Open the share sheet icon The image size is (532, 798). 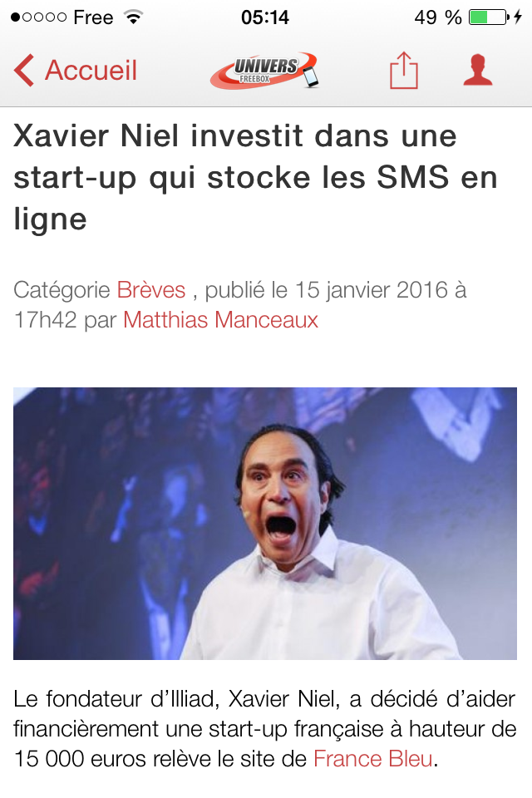(x=404, y=70)
